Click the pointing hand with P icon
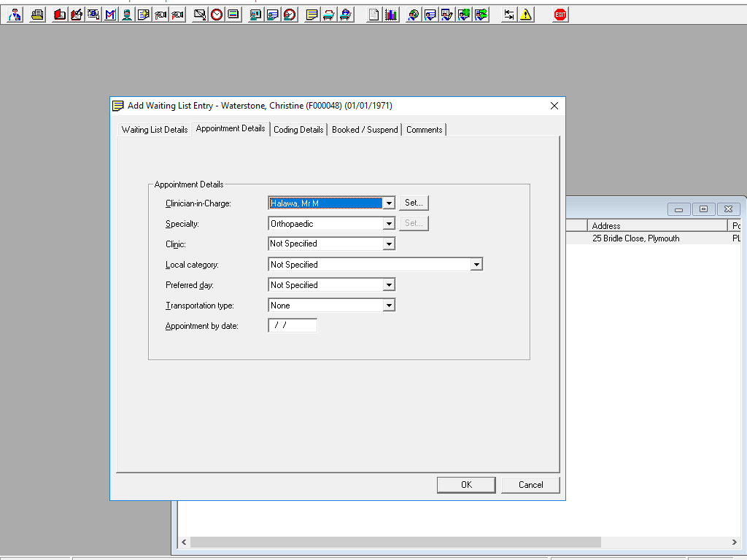This screenshot has height=560, width=747. (177, 15)
